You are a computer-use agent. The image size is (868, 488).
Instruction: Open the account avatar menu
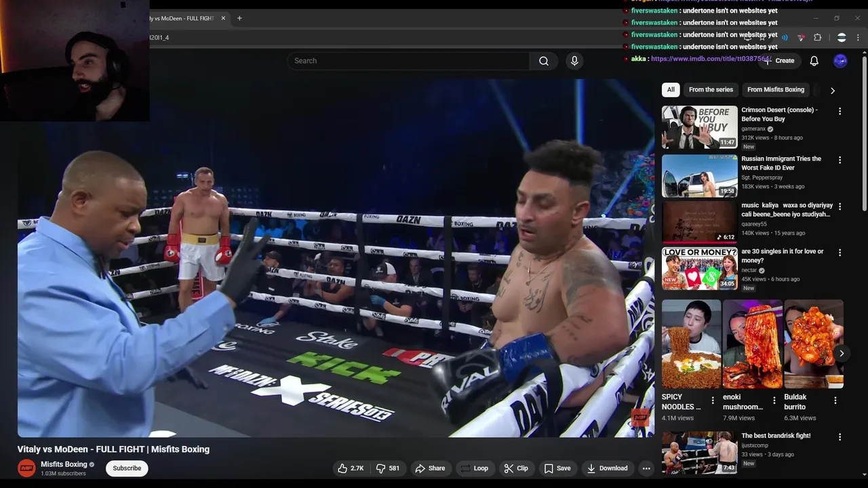point(840,61)
